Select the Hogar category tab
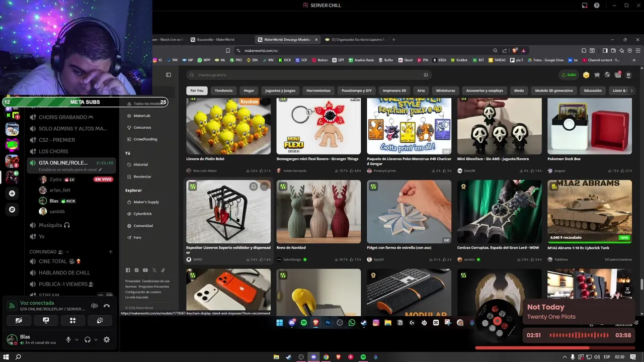The width and height of the screenshot is (644, 362). point(249,90)
